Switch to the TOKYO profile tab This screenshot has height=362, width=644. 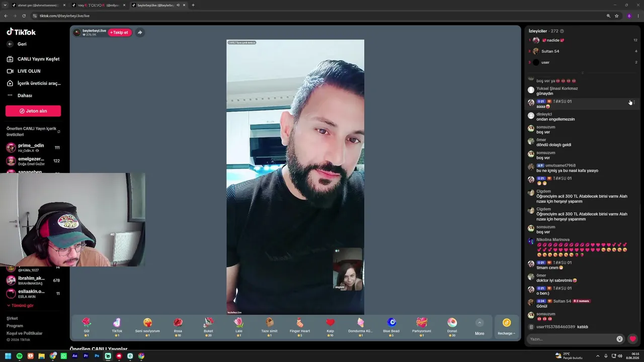click(98, 5)
